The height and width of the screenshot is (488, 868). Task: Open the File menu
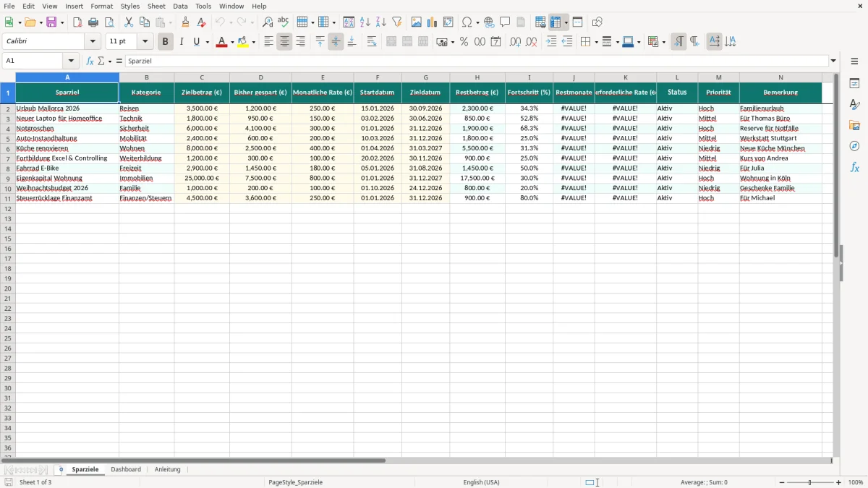9,6
